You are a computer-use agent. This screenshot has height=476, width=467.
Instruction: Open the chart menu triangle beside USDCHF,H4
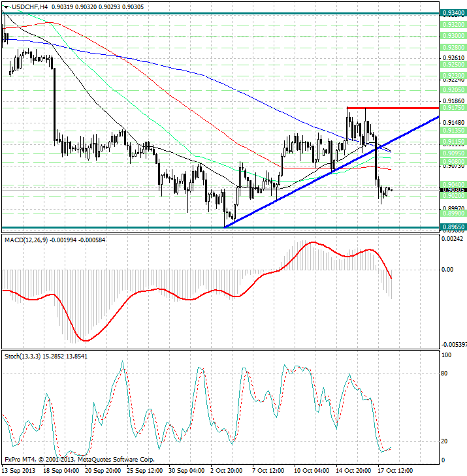click(6, 7)
